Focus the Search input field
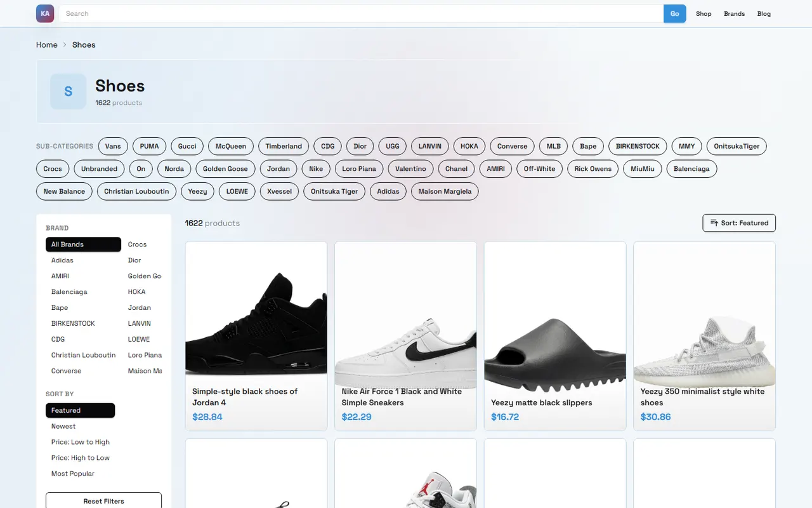The image size is (812, 508). coord(361,13)
